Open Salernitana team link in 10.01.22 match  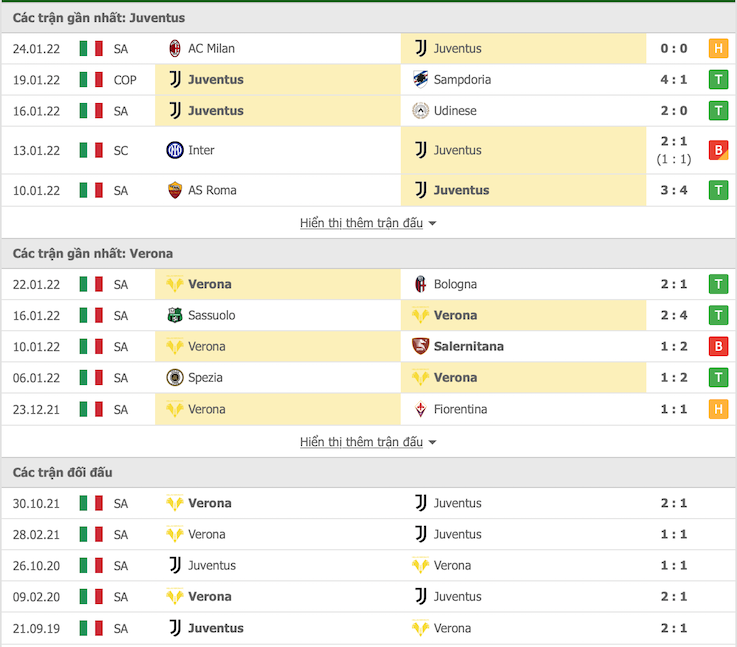coord(468,346)
